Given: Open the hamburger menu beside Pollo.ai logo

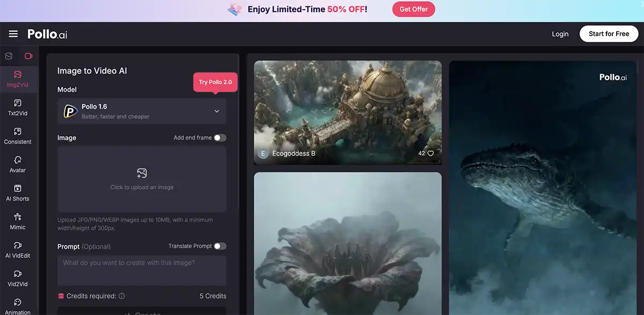Looking at the screenshot, I should point(13,34).
